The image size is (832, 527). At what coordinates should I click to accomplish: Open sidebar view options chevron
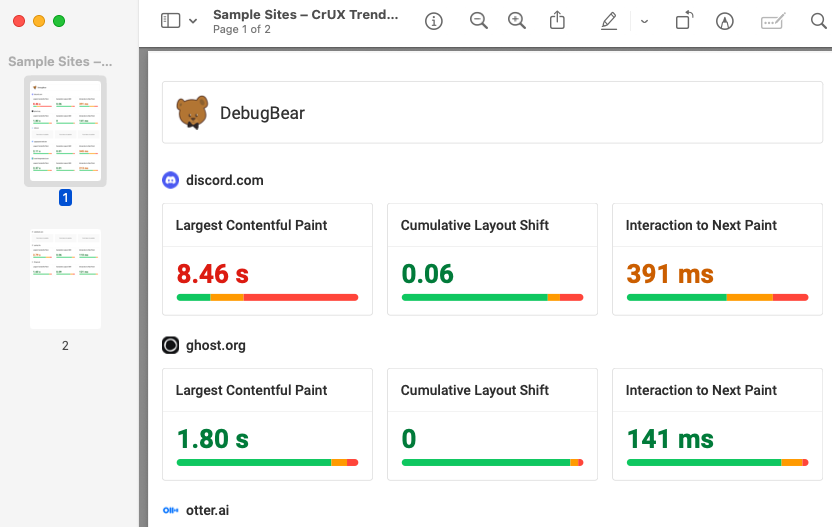[x=193, y=21]
